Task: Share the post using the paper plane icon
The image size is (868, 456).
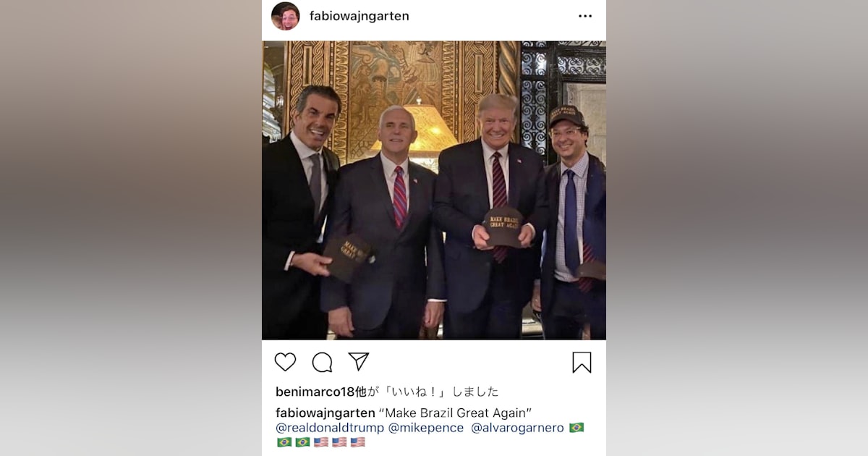Action: (359, 361)
